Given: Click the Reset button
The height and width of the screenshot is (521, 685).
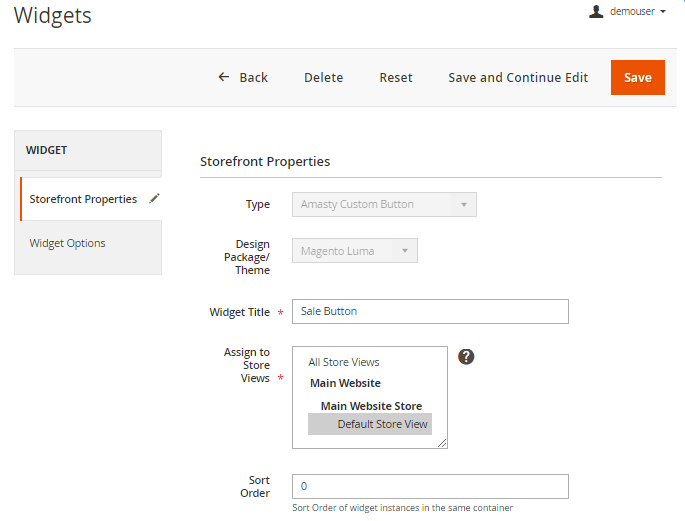Looking at the screenshot, I should click(x=396, y=77).
